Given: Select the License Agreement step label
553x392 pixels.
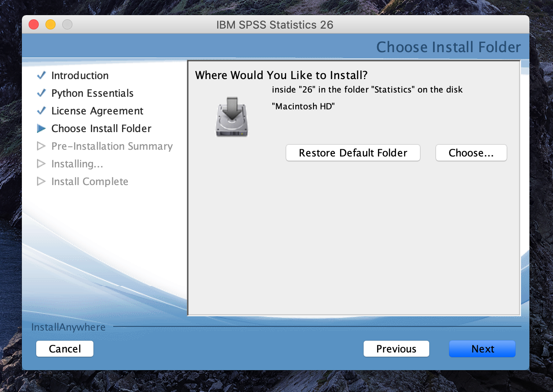Looking at the screenshot, I should click(x=97, y=111).
